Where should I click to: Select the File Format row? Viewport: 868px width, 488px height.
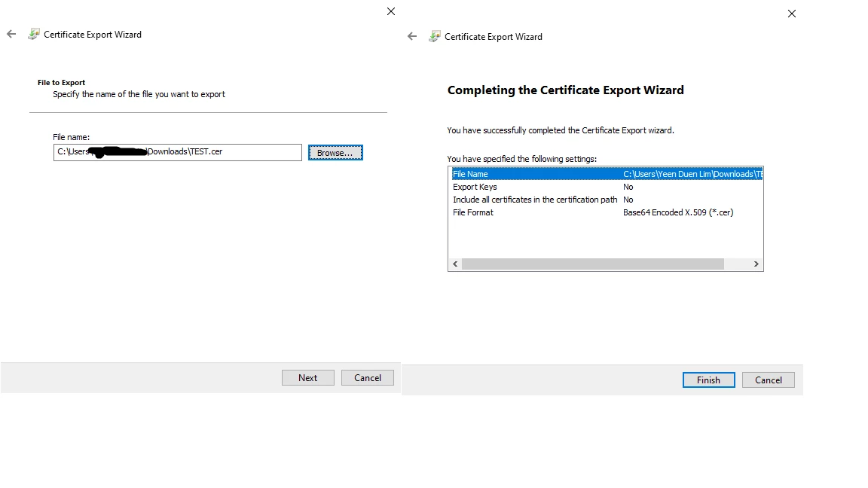tap(607, 212)
